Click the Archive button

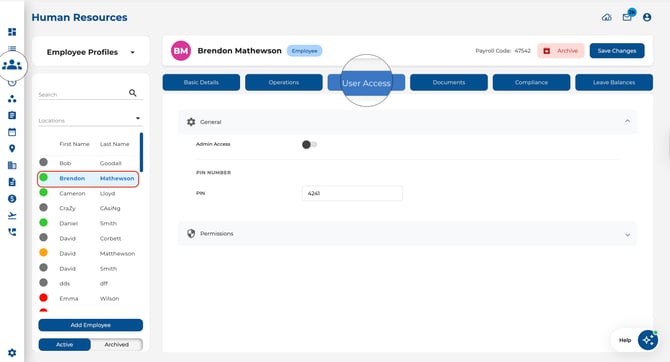(561, 51)
